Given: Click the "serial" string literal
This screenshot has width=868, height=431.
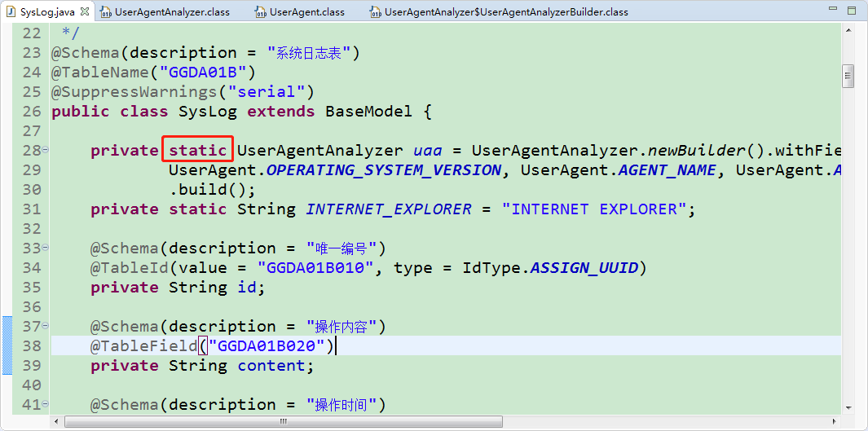Looking at the screenshot, I should click(265, 91).
